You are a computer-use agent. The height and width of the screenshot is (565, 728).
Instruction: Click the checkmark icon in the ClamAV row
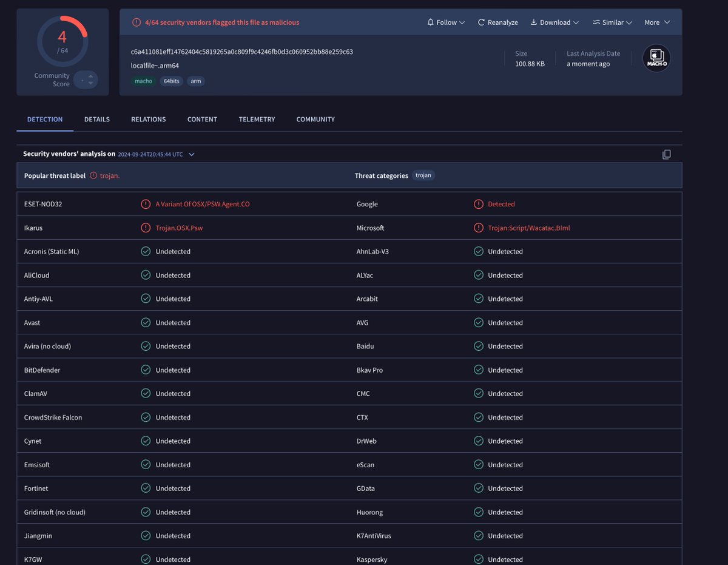click(146, 393)
